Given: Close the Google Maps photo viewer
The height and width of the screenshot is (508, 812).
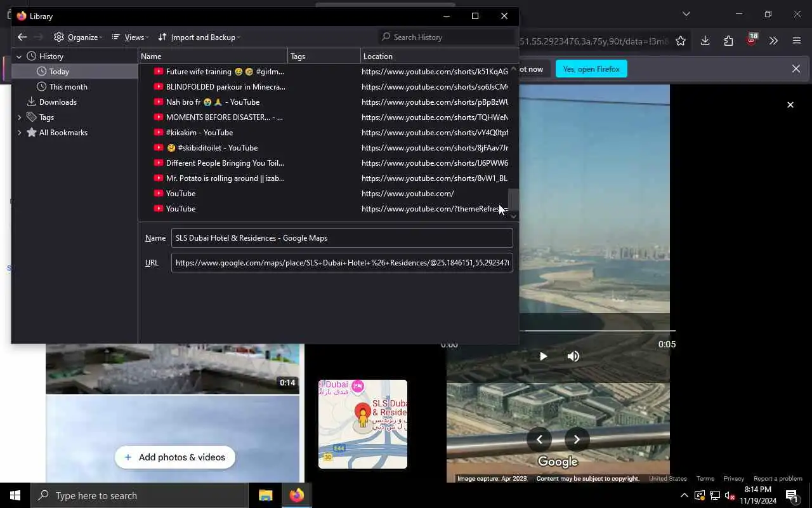Looking at the screenshot, I should click(x=790, y=105).
